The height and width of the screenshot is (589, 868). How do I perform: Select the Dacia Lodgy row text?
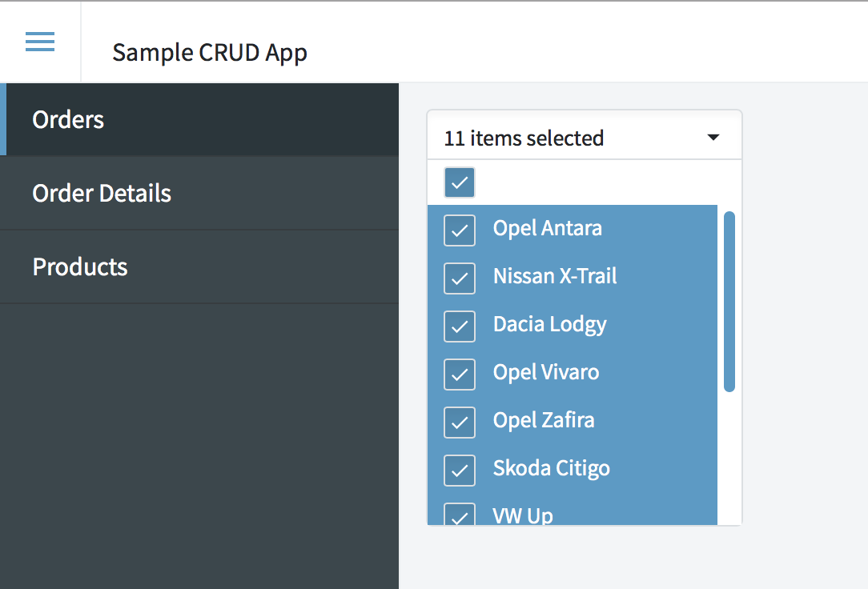point(550,324)
